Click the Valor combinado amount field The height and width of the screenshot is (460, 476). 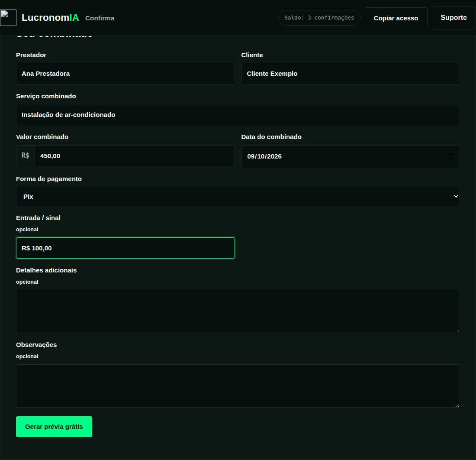135,156
